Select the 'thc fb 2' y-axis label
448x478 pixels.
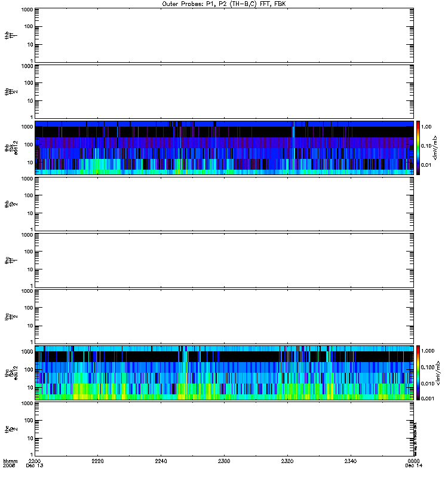(11, 429)
